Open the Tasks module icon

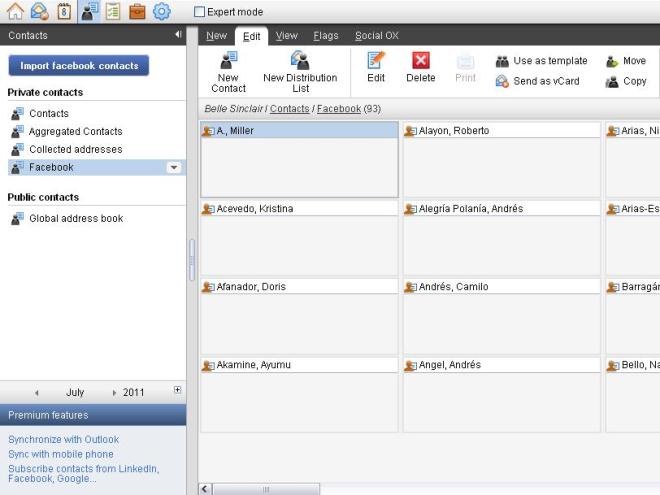coord(113,12)
